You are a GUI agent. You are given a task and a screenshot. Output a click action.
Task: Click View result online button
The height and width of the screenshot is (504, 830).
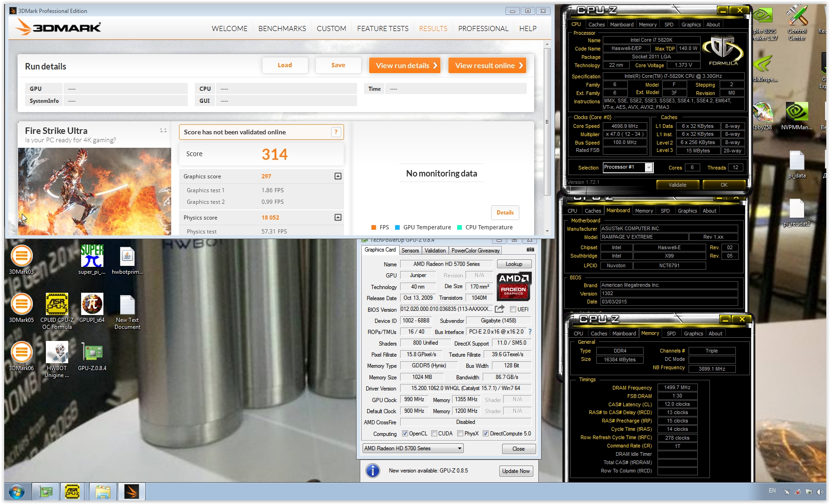[487, 65]
